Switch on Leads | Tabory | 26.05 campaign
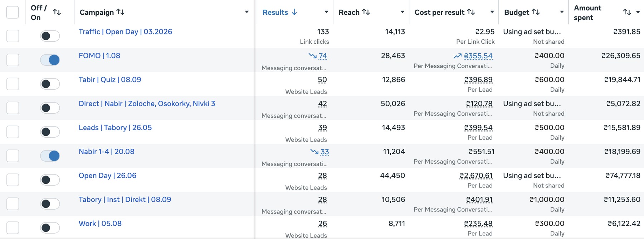Viewport: 644px width, 239px height. [x=50, y=132]
